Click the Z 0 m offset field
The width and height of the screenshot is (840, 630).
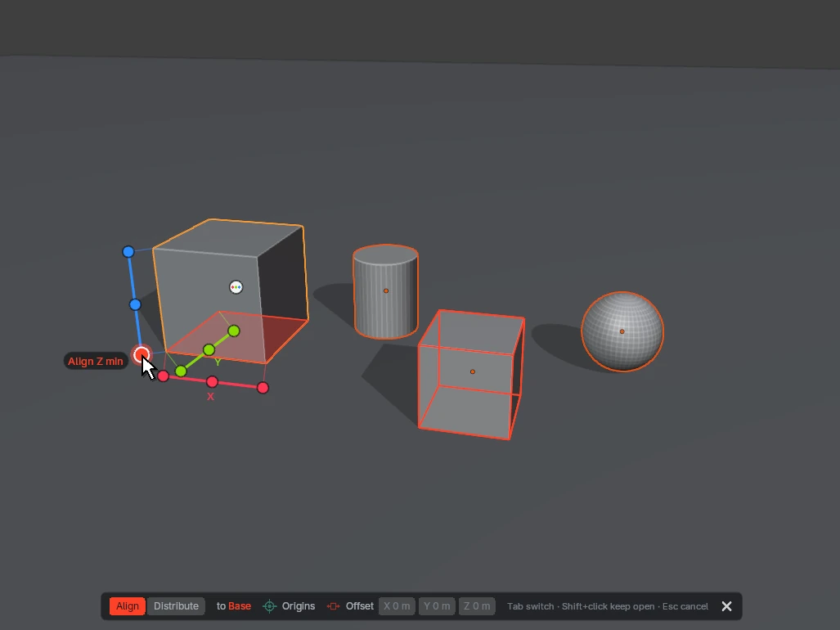[477, 606]
